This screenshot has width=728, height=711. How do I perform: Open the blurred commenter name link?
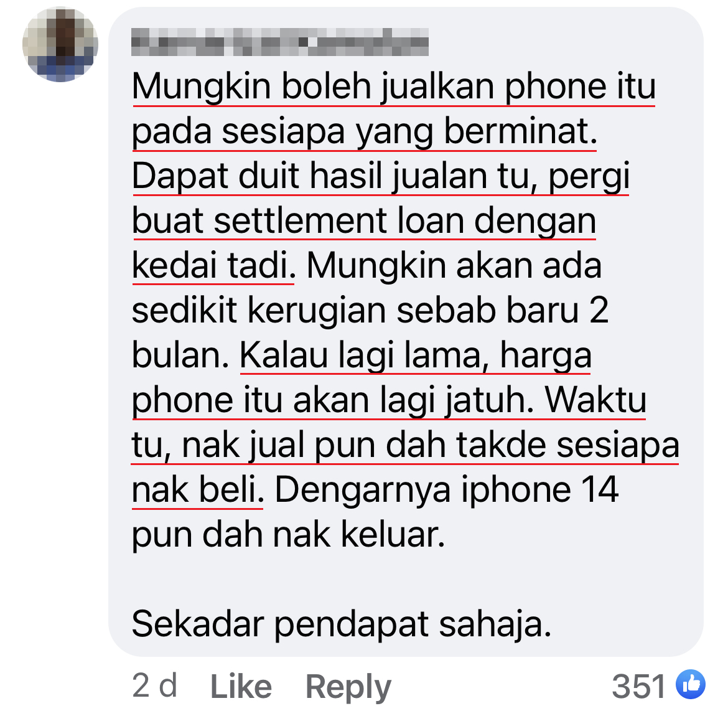pyautogui.click(x=280, y=42)
